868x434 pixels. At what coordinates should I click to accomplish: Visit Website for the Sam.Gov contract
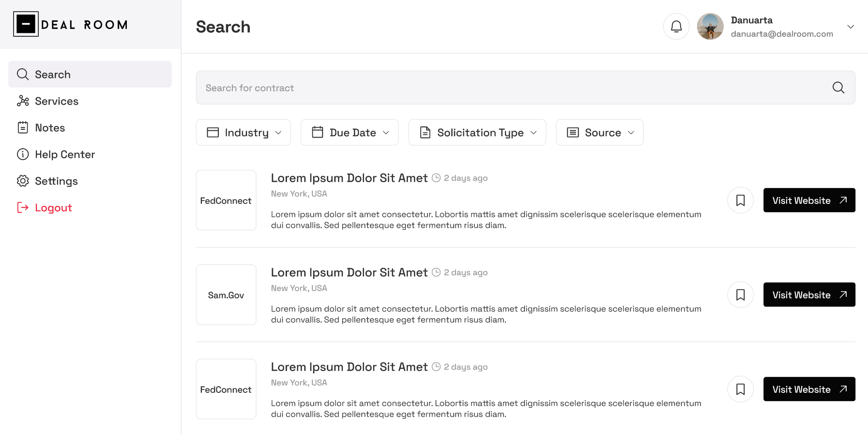click(809, 294)
